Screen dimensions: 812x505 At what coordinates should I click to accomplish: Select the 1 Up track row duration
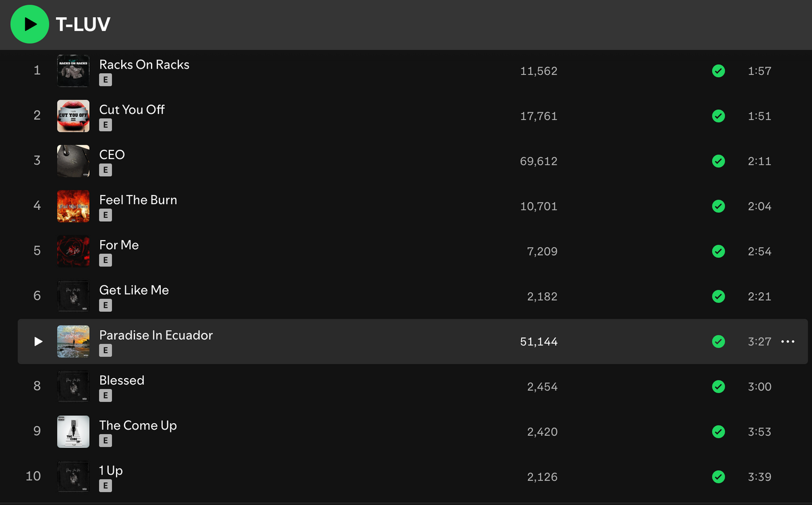(x=759, y=477)
